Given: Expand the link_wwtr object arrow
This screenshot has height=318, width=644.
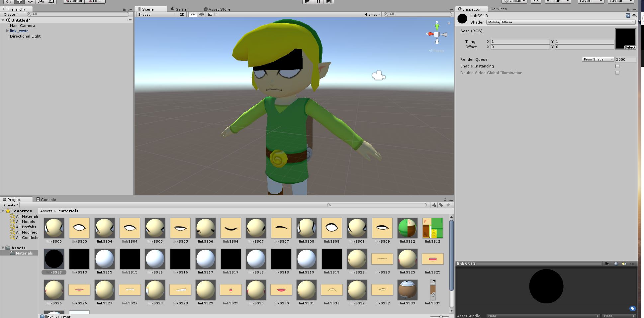Looking at the screenshot, I should (x=7, y=31).
